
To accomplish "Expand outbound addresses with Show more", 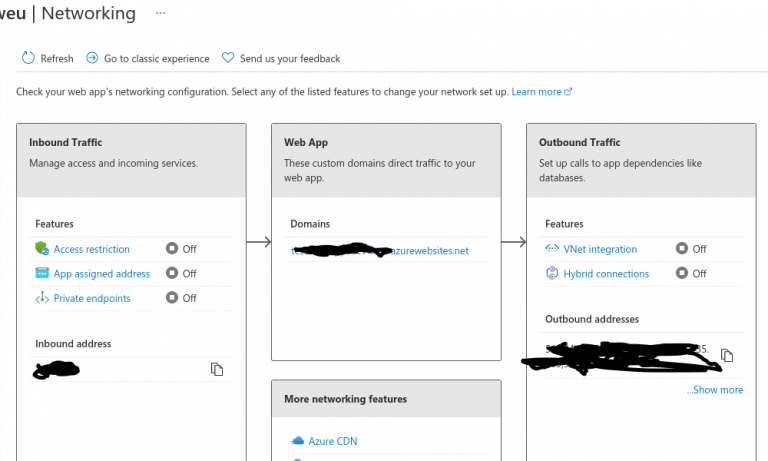I will click(714, 390).
